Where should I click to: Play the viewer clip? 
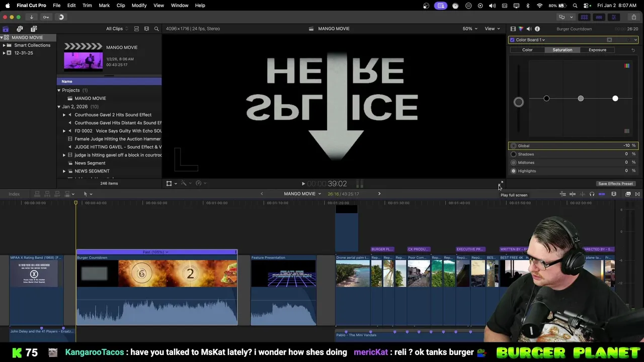tap(303, 184)
